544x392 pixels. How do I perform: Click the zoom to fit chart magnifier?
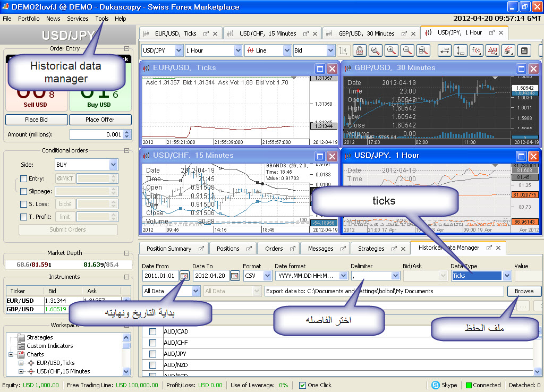pyautogui.click(x=376, y=50)
